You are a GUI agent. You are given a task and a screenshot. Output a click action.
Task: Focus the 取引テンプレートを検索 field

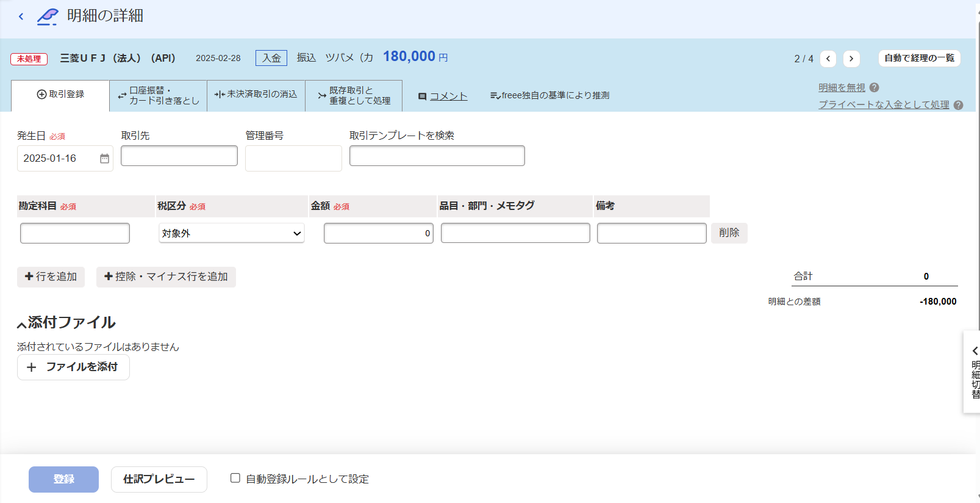click(x=437, y=156)
